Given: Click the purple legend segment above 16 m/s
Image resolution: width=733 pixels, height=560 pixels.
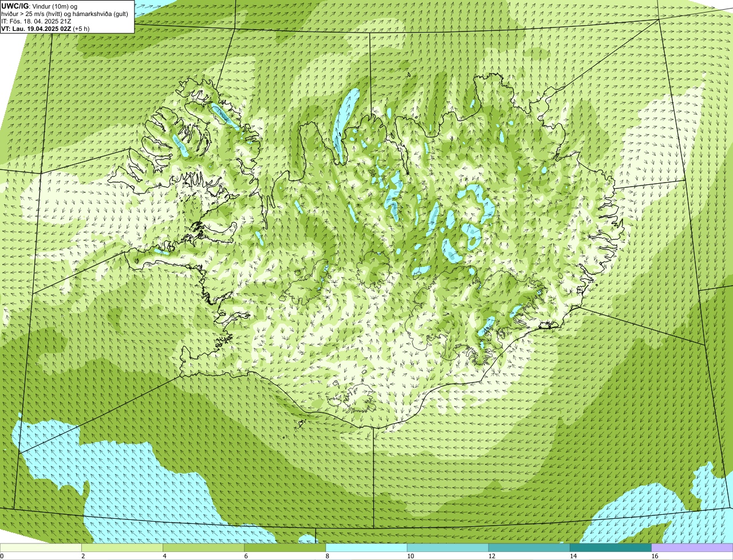Looking at the screenshot, I should 692,548.
